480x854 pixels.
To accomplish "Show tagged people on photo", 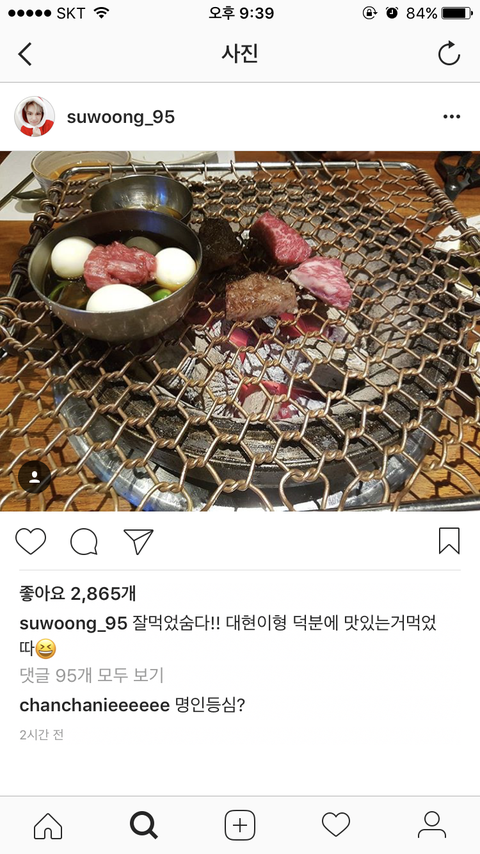I will [x=34, y=478].
